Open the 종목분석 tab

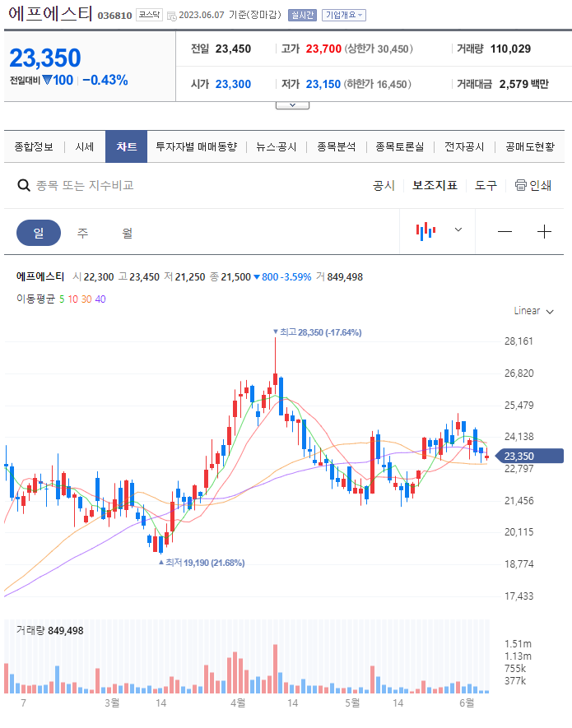coord(336,146)
